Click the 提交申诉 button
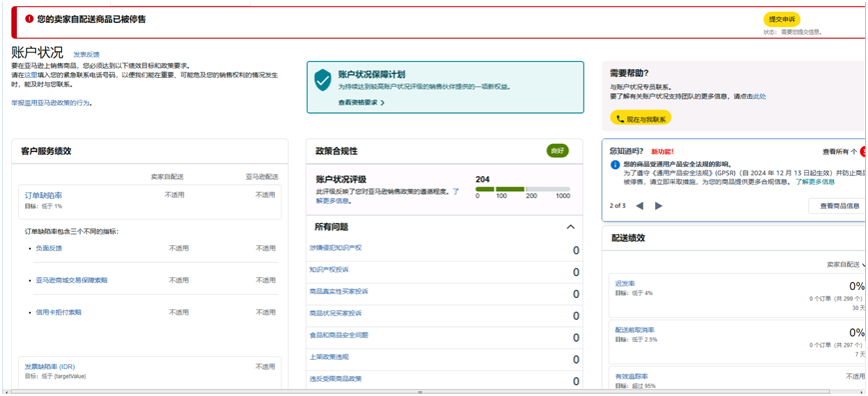This screenshot has width=868, height=396. click(782, 19)
